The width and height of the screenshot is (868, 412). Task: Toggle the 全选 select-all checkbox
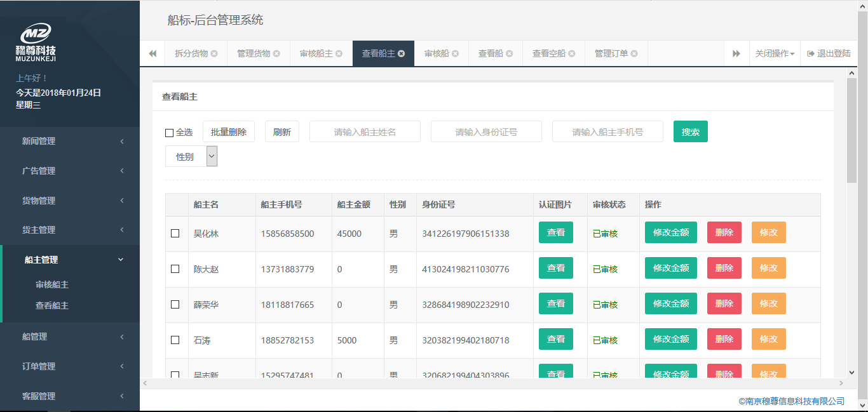pos(169,133)
